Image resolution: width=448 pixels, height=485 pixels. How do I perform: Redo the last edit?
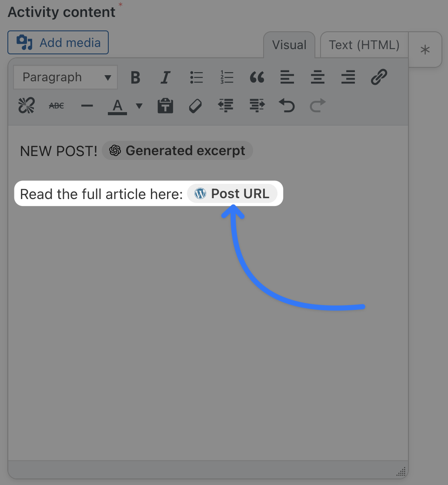click(318, 106)
